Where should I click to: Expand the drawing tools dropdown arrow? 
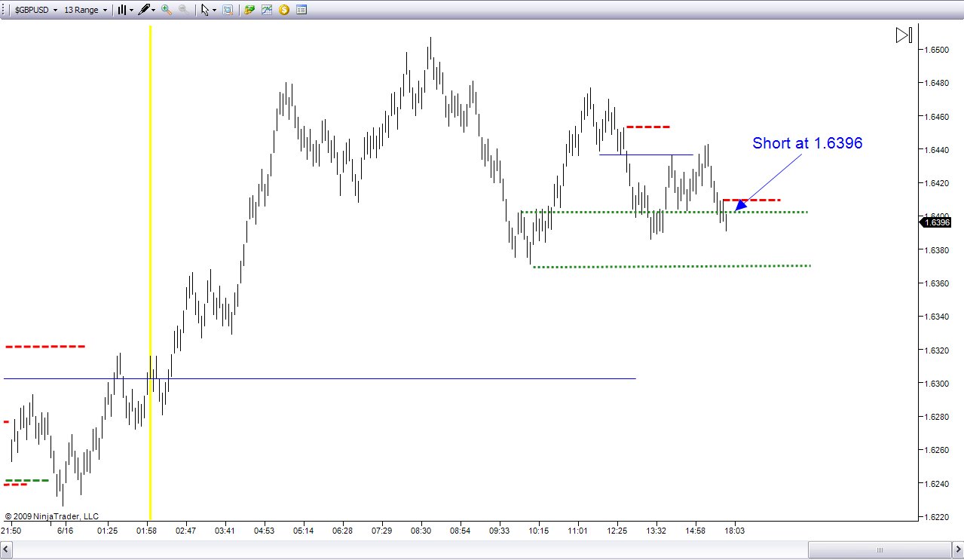[154, 11]
